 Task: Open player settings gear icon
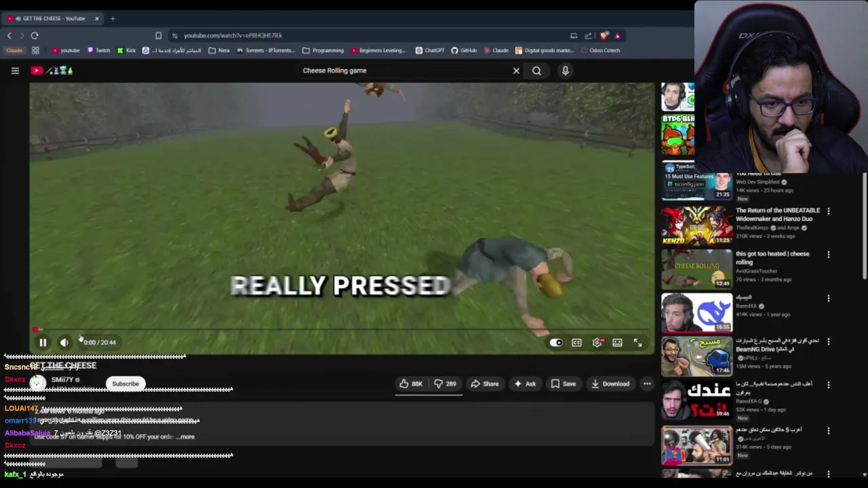click(597, 342)
